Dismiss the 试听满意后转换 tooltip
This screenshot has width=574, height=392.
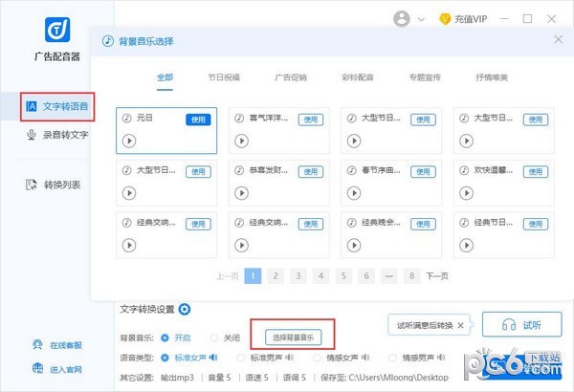click(x=460, y=325)
